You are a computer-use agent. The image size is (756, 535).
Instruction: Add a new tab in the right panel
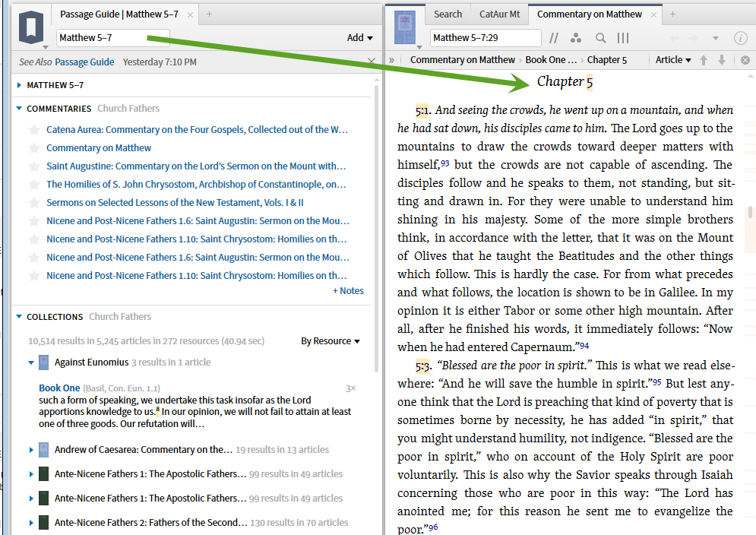tap(672, 14)
